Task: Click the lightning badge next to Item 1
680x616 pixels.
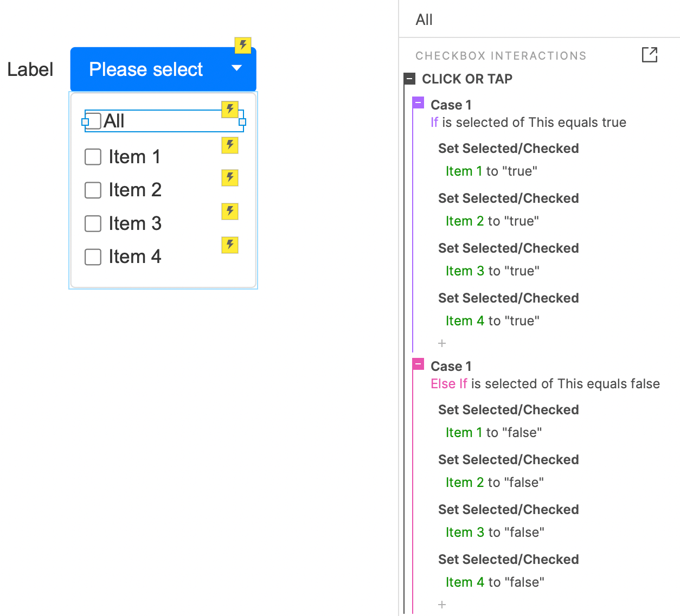Action: [230, 145]
